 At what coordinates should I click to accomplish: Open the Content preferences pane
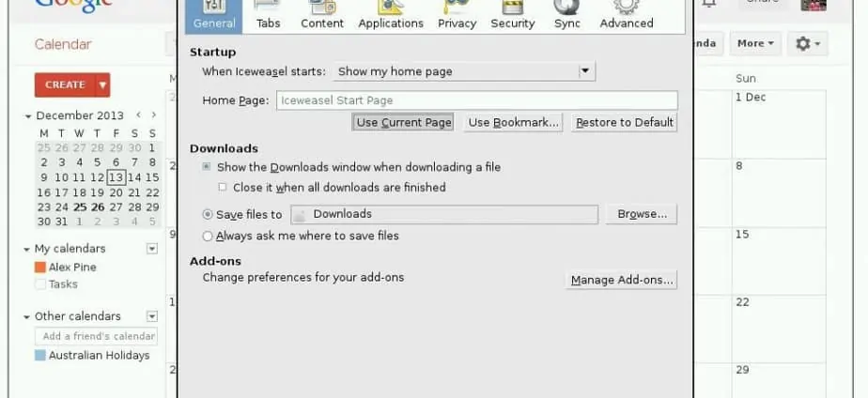point(322,16)
